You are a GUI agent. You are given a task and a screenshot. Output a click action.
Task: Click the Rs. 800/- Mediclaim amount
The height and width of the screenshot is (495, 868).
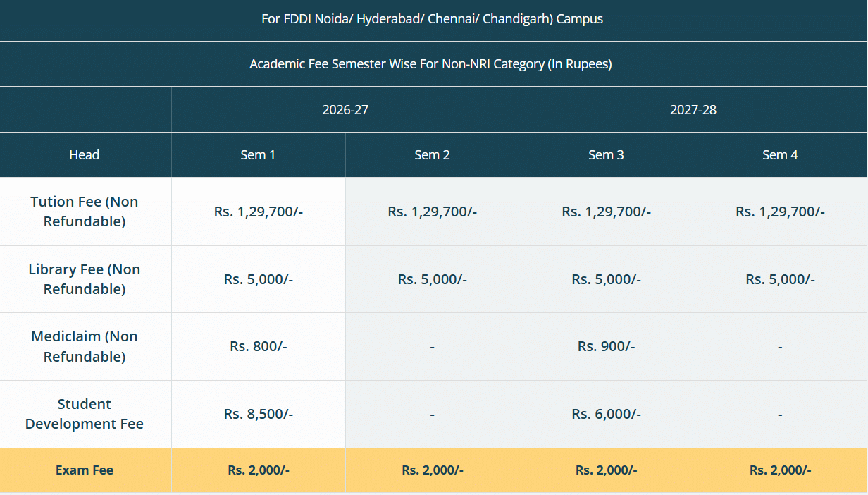click(259, 346)
